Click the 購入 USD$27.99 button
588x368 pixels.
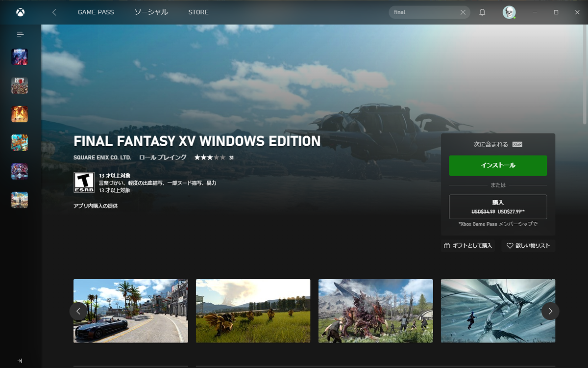pos(498,207)
